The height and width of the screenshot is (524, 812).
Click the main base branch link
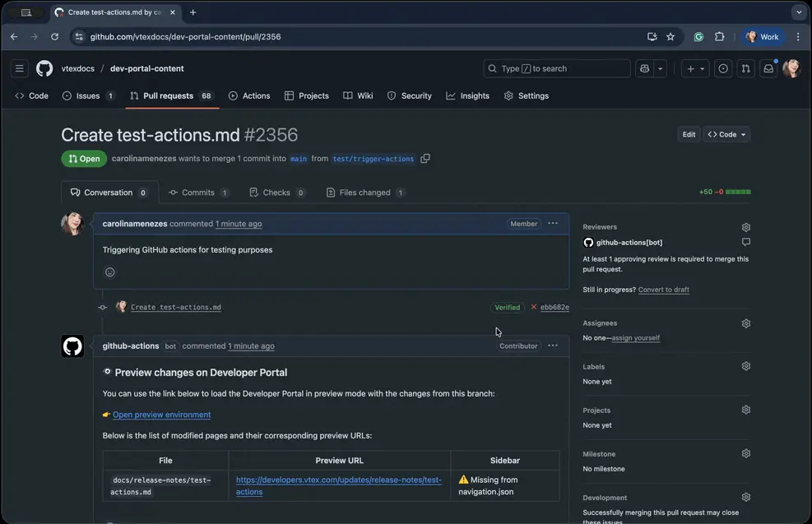(299, 159)
